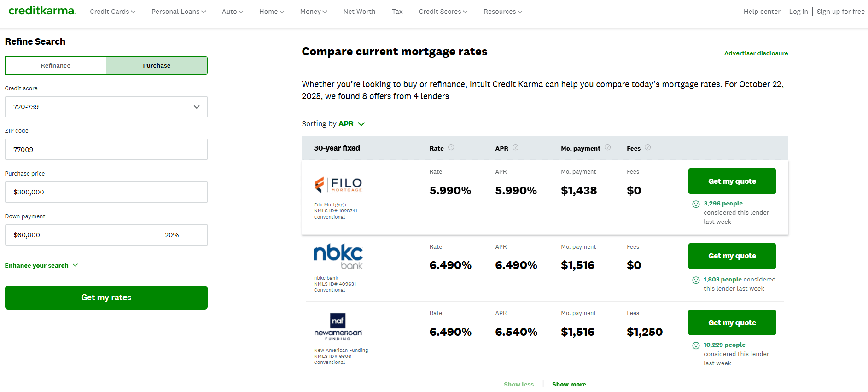Open the Rate help tooltip icon

tap(451, 147)
